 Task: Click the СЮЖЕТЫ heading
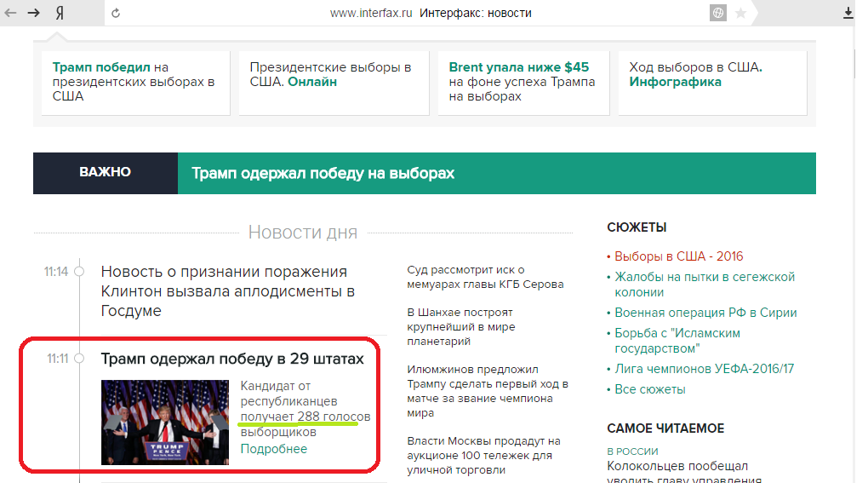point(637,227)
